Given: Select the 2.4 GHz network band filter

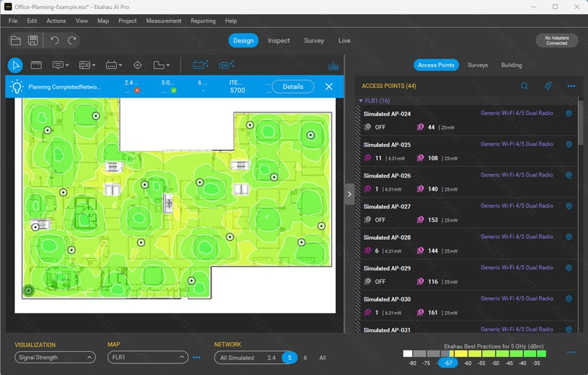Looking at the screenshot, I should 271,358.
